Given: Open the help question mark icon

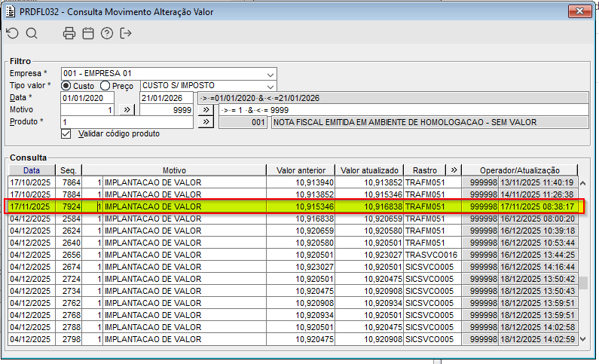Looking at the screenshot, I should tap(107, 34).
